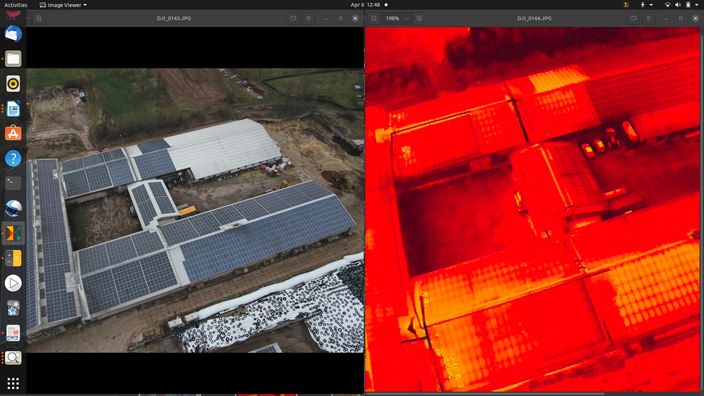The height and width of the screenshot is (396, 704).
Task: Toggle fullscreen button in DJI_0143.JPG window
Action: point(293,18)
